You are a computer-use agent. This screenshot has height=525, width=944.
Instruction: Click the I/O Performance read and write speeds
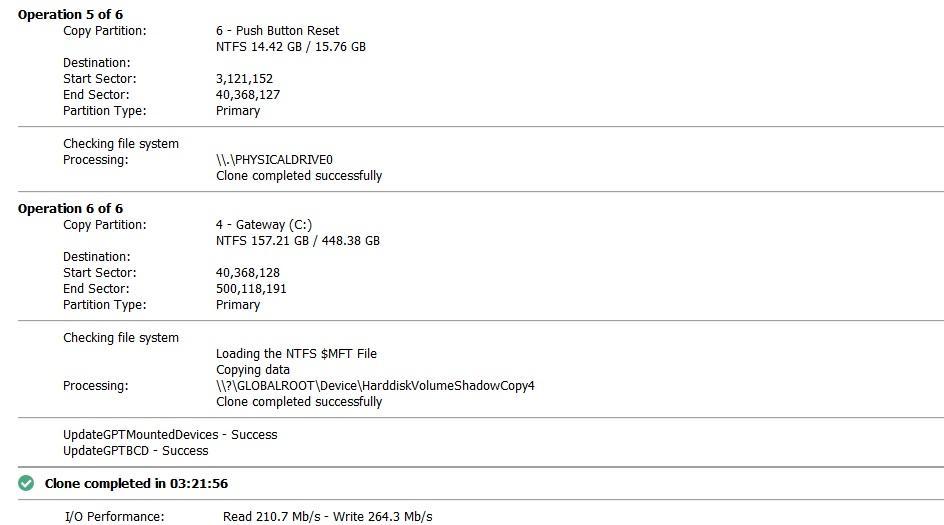click(328, 517)
